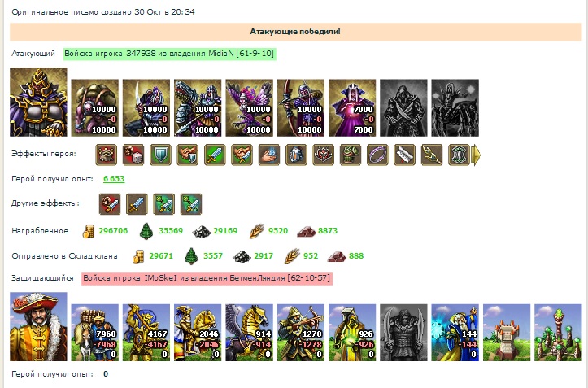Select the green armor gauntlet effect icon

click(351, 155)
